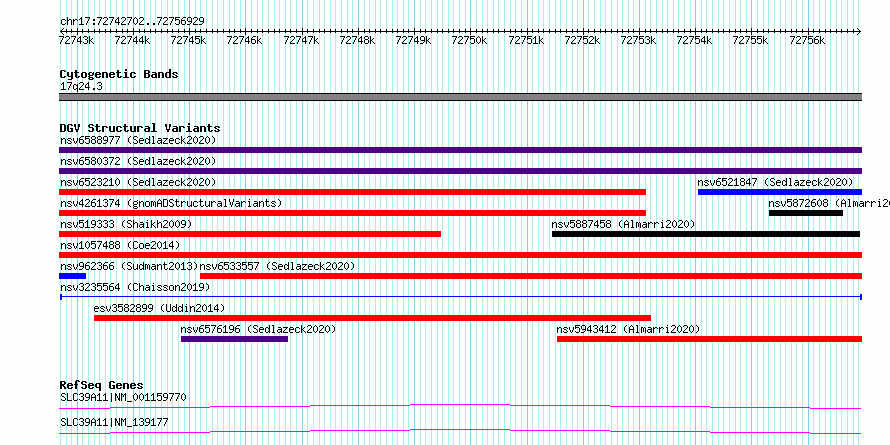Open variant nsv6580372 (Sedlazeck2020) label
Viewport: 890px width, 445px height.
pos(138,161)
